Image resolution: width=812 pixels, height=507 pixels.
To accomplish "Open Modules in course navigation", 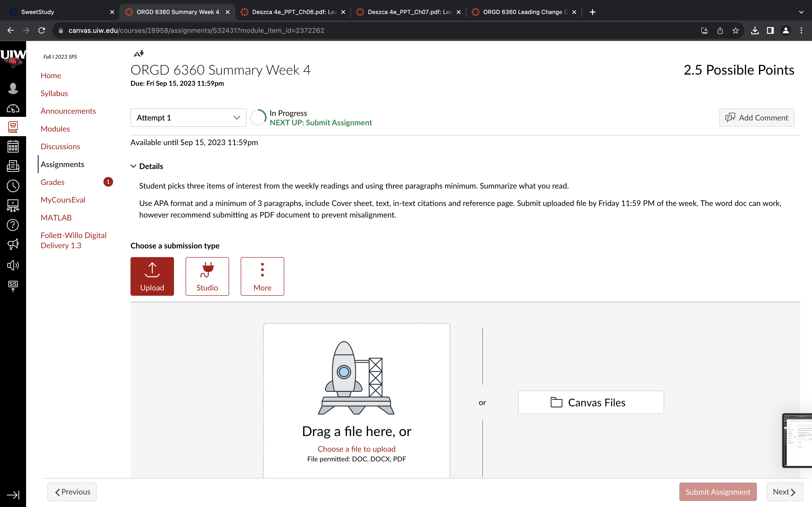I will [x=55, y=129].
